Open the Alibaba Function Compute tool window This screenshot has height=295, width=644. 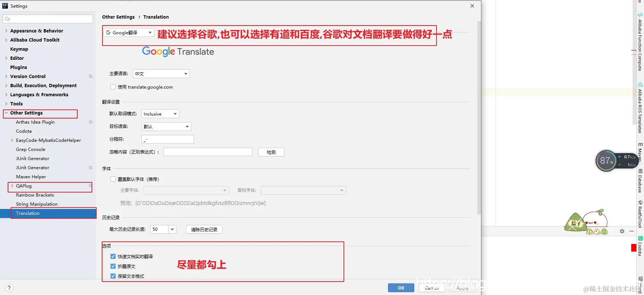(x=640, y=42)
